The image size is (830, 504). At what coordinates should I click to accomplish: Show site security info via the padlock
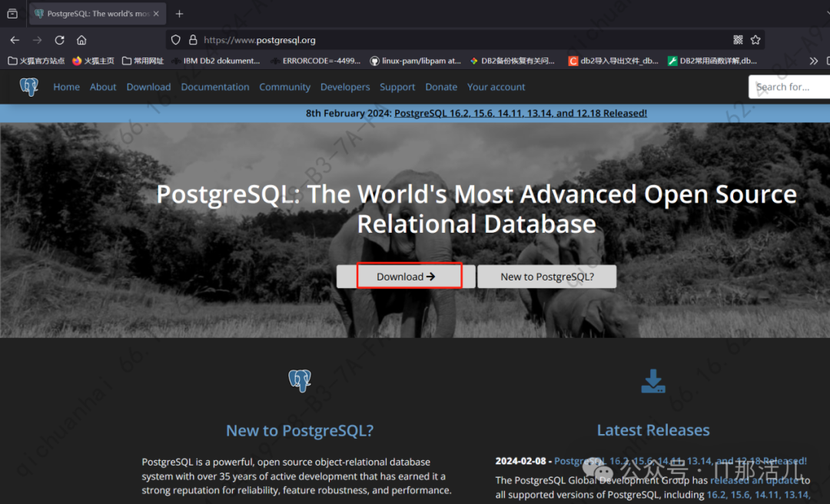point(193,40)
